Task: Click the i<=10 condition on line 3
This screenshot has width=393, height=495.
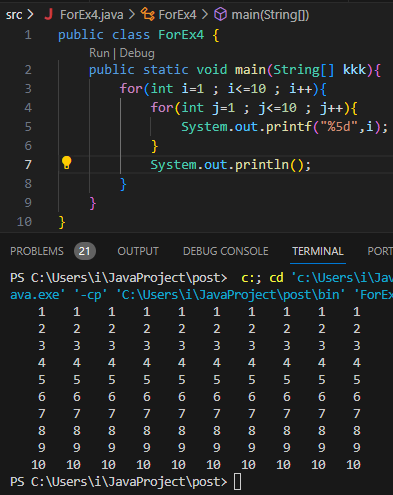Action: tap(247, 89)
